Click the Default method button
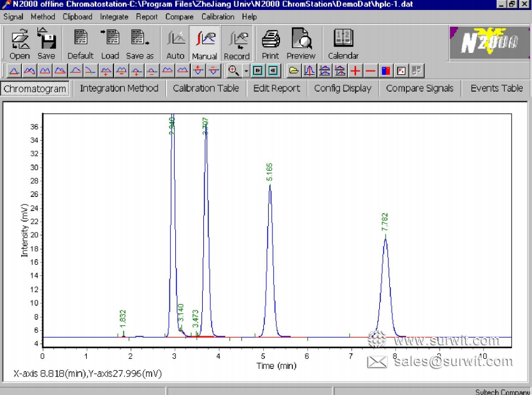This screenshot has width=532, height=395. [80, 44]
